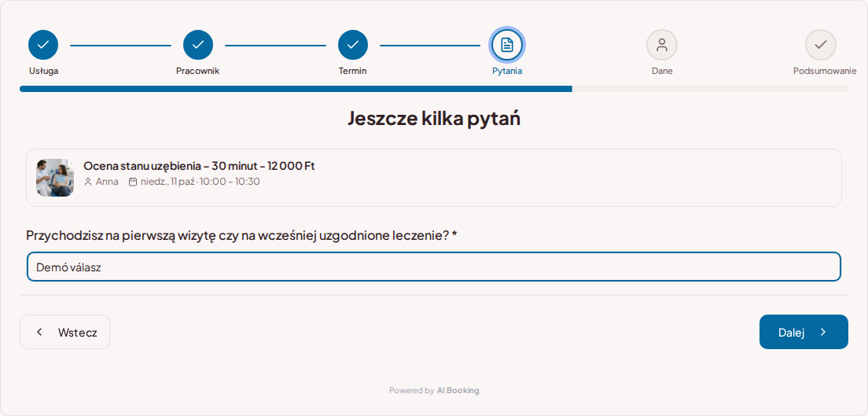Click the right chevron in Dalej button

click(x=823, y=332)
